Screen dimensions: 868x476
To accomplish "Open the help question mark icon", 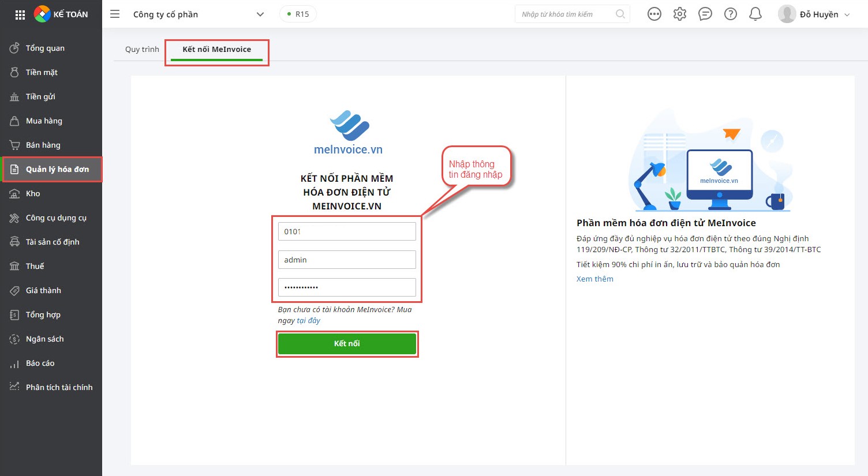I will pyautogui.click(x=731, y=14).
